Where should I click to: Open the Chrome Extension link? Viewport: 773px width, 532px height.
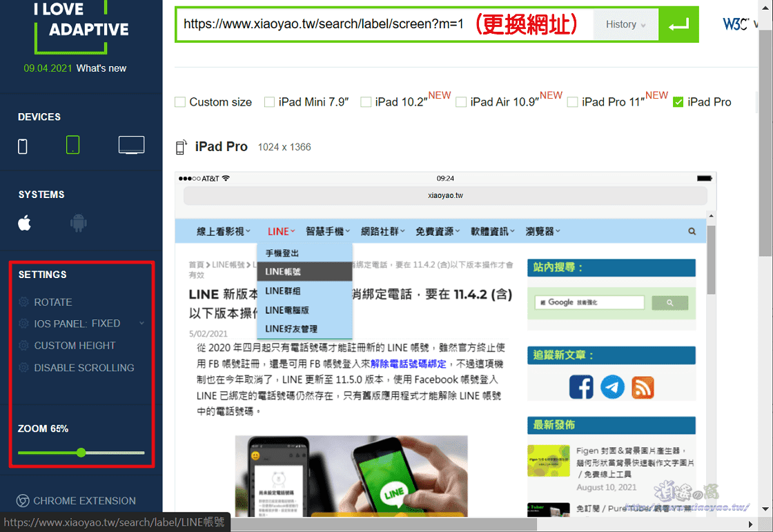click(x=84, y=501)
